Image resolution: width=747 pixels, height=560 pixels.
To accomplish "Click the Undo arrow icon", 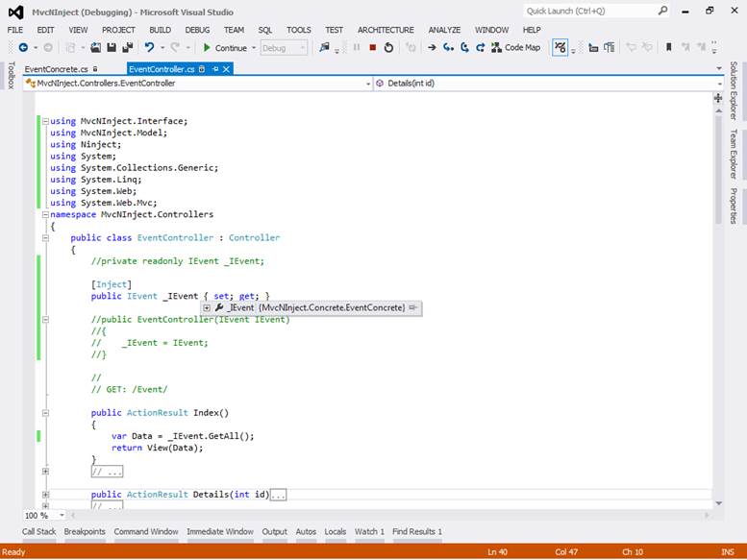I will pyautogui.click(x=149, y=47).
